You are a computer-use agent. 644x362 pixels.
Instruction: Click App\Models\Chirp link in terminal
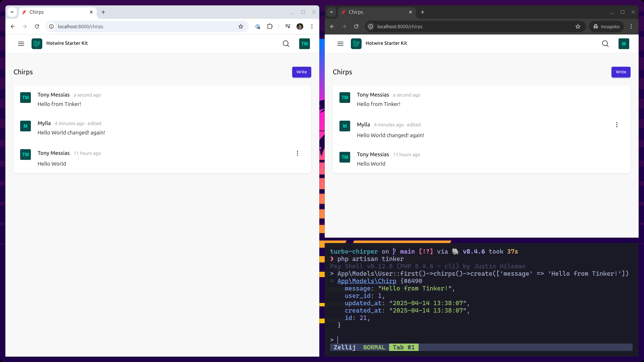pos(367,281)
